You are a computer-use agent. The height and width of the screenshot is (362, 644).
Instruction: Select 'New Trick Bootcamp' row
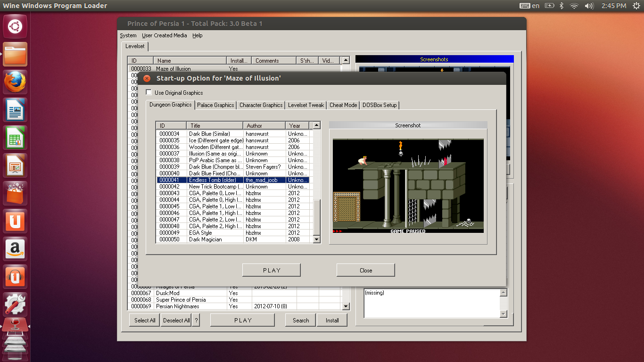[233, 187]
